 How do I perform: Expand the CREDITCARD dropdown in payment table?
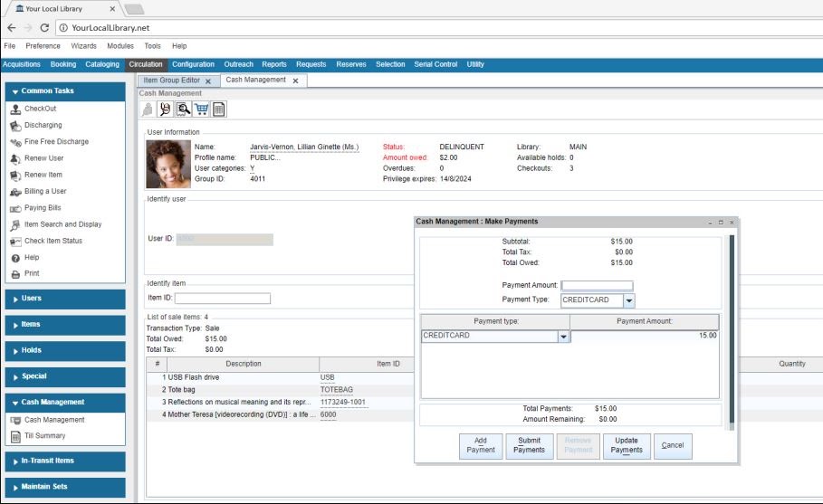[563, 336]
